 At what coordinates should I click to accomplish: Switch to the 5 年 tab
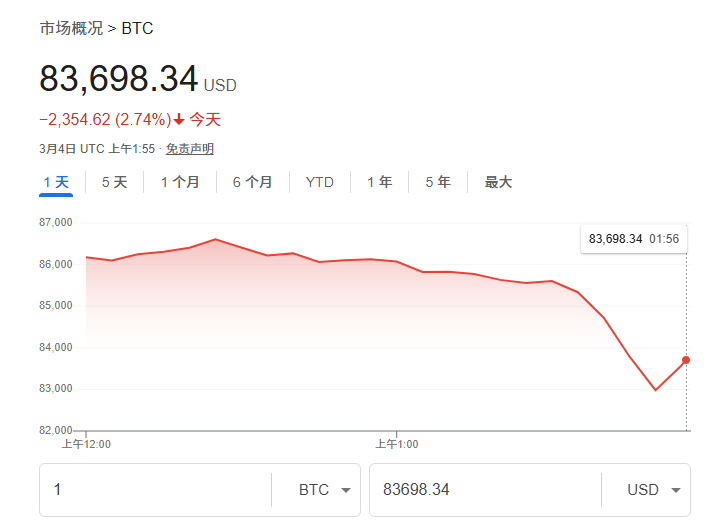(437, 182)
